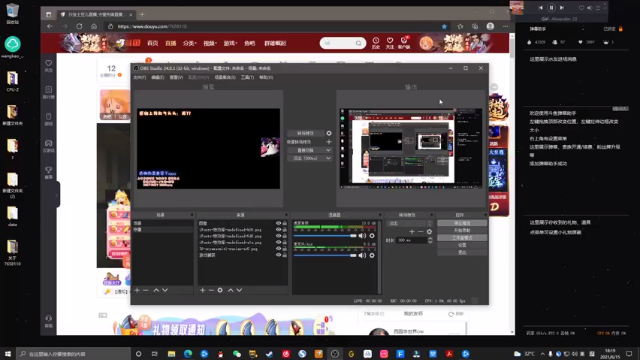Viewport: 640px width, 360px height.
Task: Open the scene transition type combo box
Action: (x=409, y=223)
